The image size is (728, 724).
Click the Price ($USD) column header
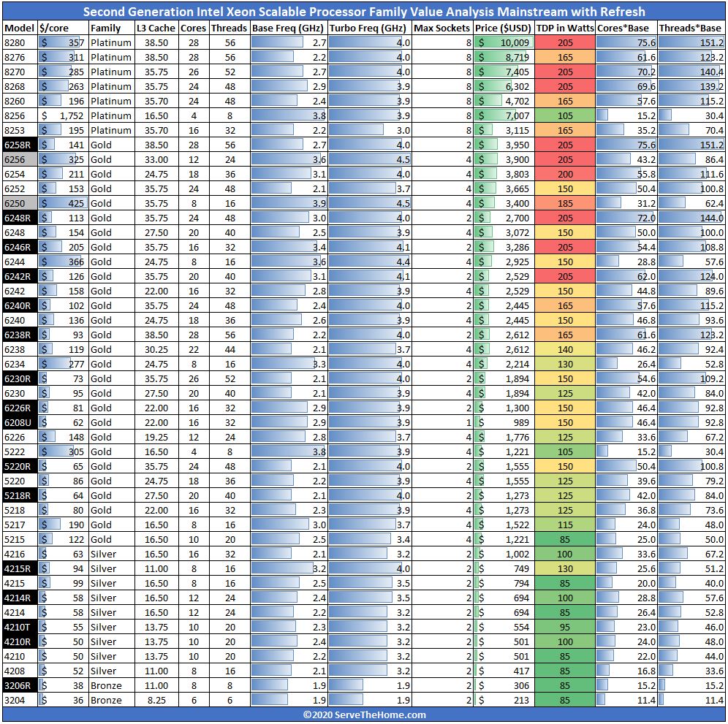coord(504,28)
